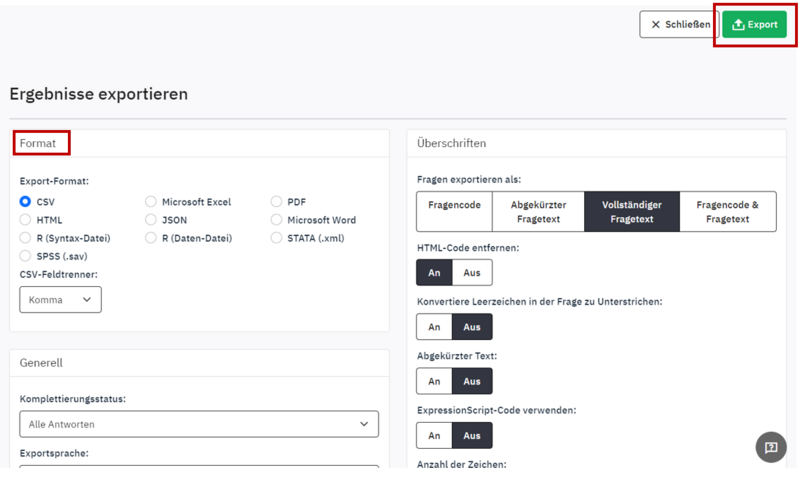The image size is (800, 482).
Task: Select Fragencode & Fragetext option
Action: click(x=728, y=212)
